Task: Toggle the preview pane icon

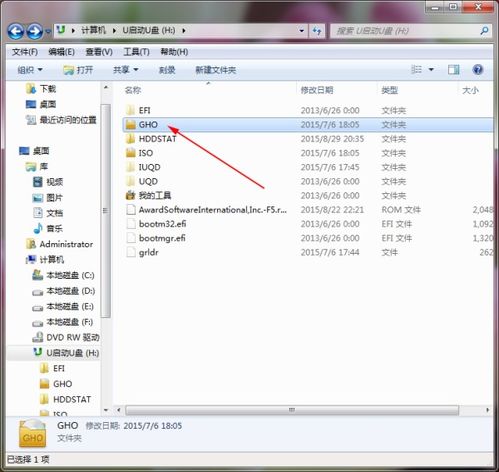Action: 453,70
